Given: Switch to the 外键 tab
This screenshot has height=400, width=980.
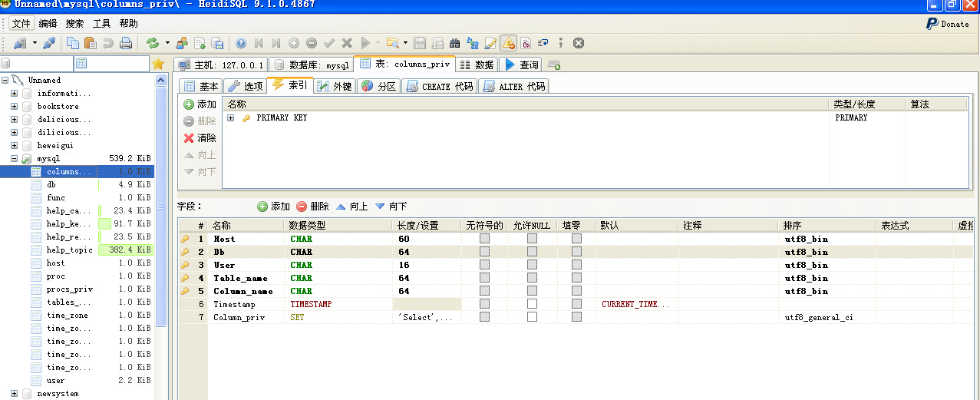Looking at the screenshot, I should (x=334, y=86).
